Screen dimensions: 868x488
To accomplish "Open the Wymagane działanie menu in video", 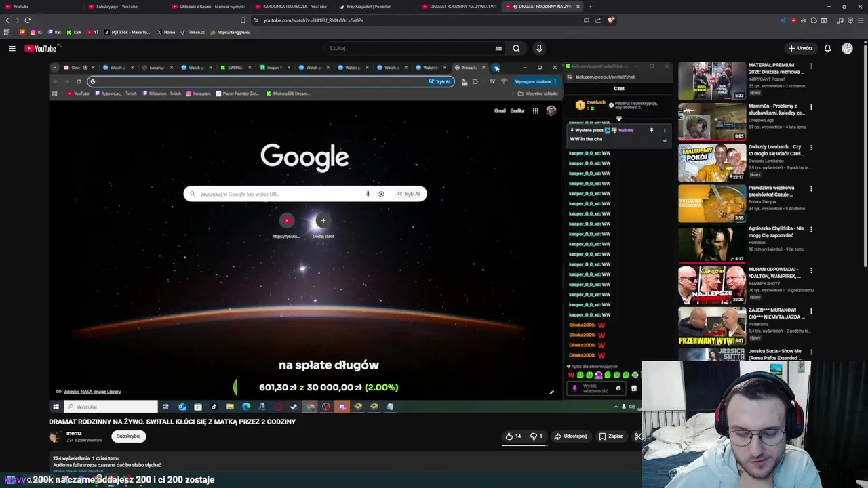I will click(x=535, y=81).
